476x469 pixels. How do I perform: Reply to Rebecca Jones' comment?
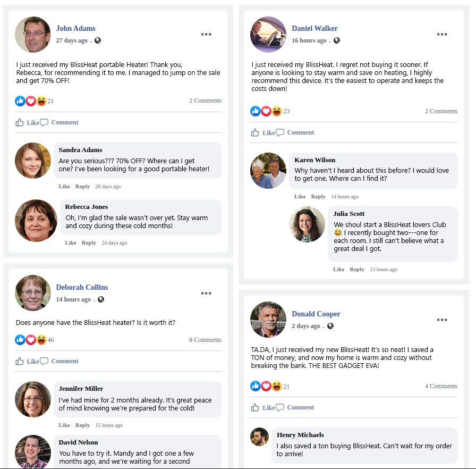click(x=89, y=243)
